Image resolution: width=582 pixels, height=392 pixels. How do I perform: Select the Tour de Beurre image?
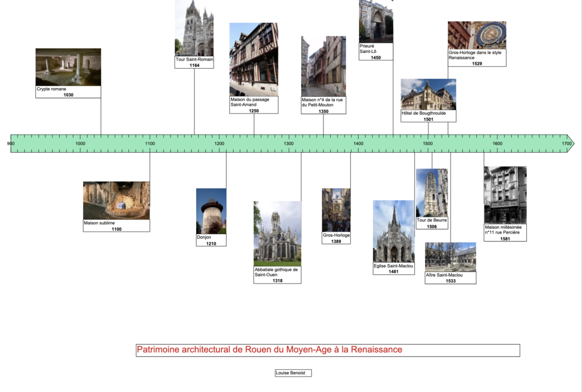432,192
